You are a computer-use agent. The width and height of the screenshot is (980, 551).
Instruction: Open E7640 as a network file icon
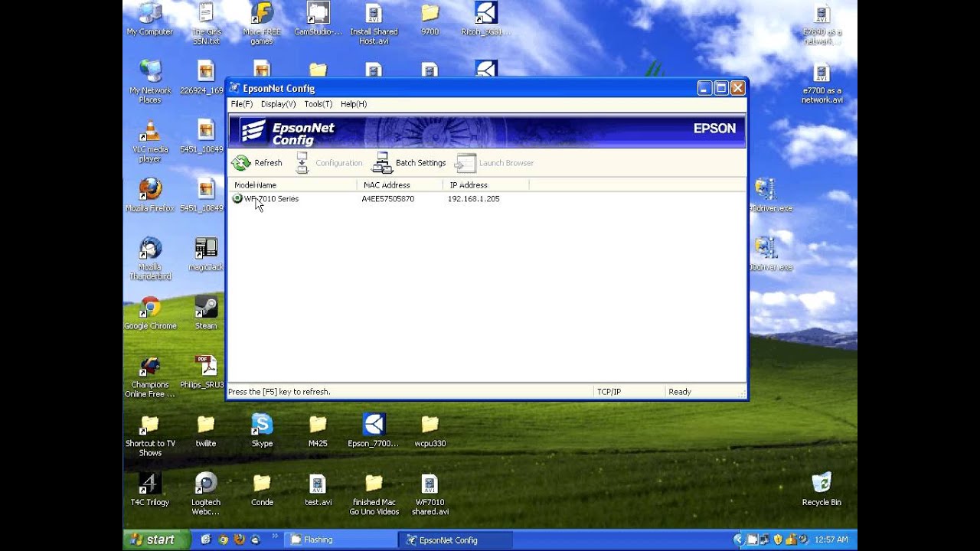pos(822,24)
